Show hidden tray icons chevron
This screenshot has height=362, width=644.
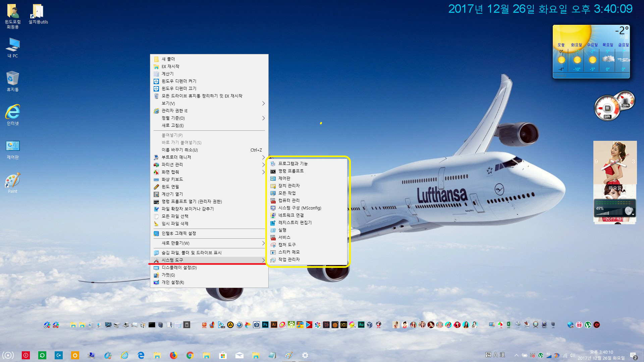516,355
